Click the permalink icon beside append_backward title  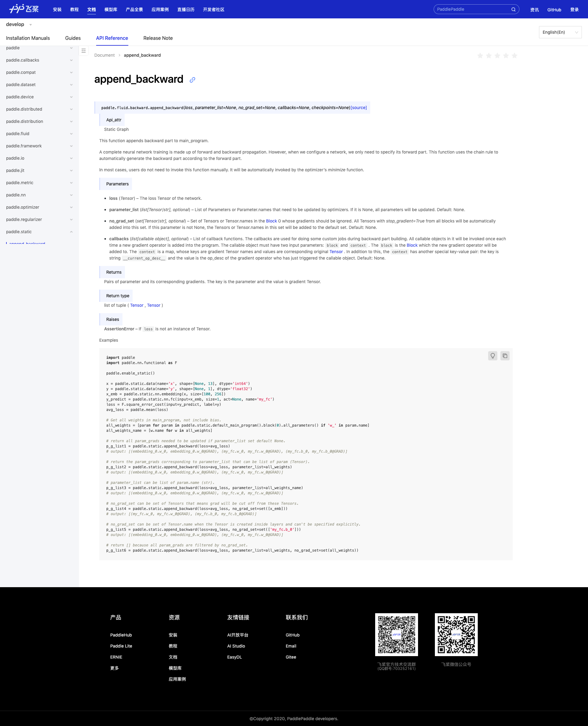click(x=192, y=80)
